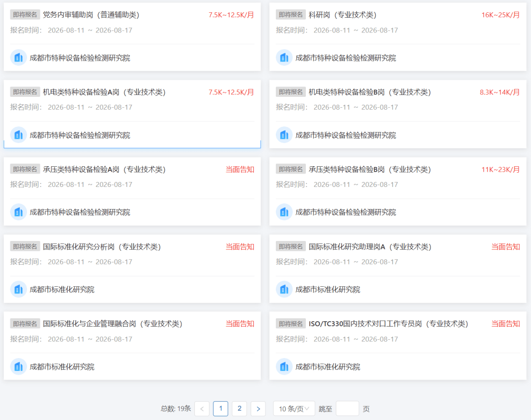Click 当面告知 on 国际标准化与企业管理融合岗 card

240,324
